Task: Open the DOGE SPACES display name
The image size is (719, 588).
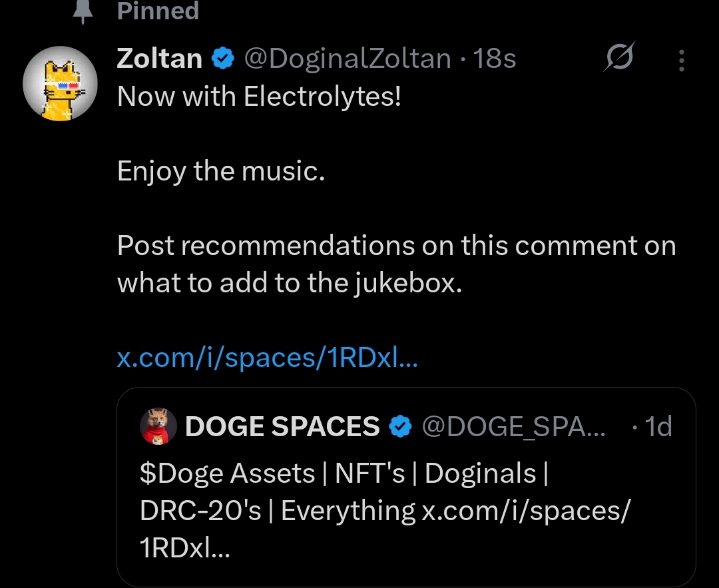Action: coord(282,426)
